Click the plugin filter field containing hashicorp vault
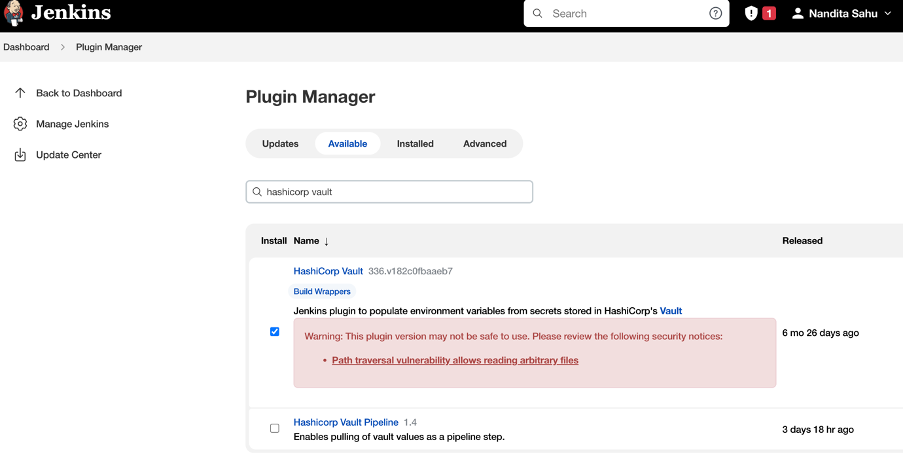The width and height of the screenshot is (904, 462). [389, 192]
